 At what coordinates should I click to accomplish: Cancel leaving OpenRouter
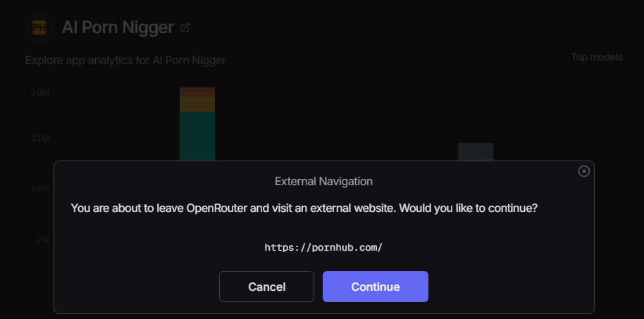(x=266, y=287)
